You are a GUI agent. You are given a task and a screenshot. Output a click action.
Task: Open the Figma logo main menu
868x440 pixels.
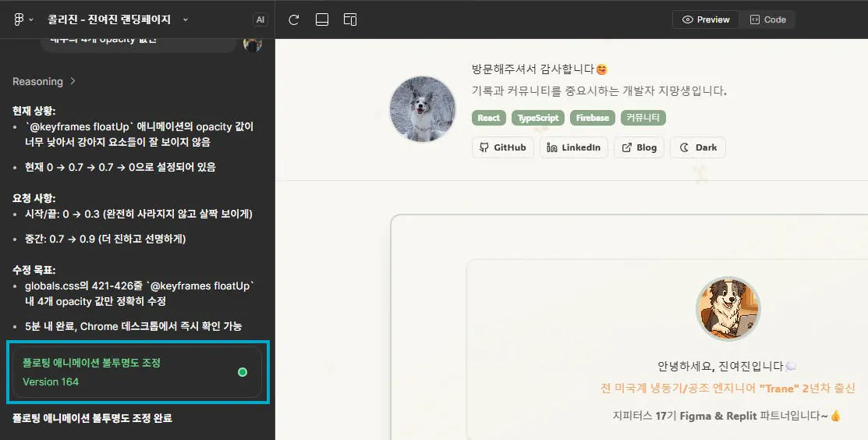coord(18,20)
